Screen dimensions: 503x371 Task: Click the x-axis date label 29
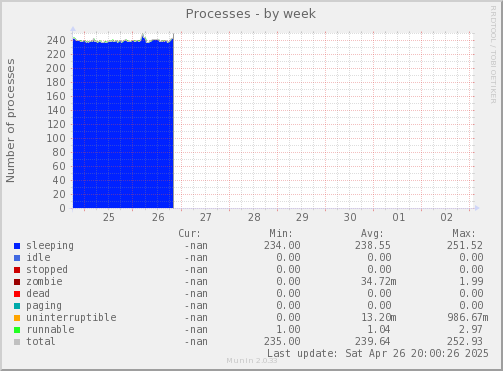coord(302,218)
